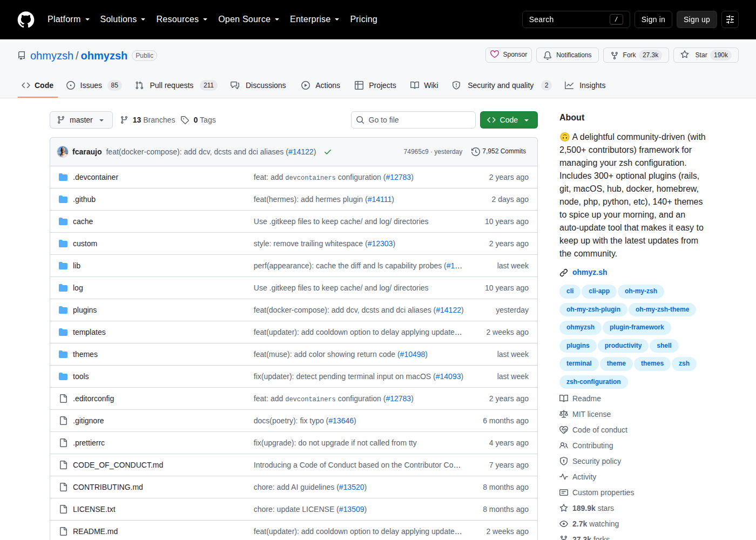Screen dimensions: 756x540
Task: Open the Pricing link
Action: 363,19
